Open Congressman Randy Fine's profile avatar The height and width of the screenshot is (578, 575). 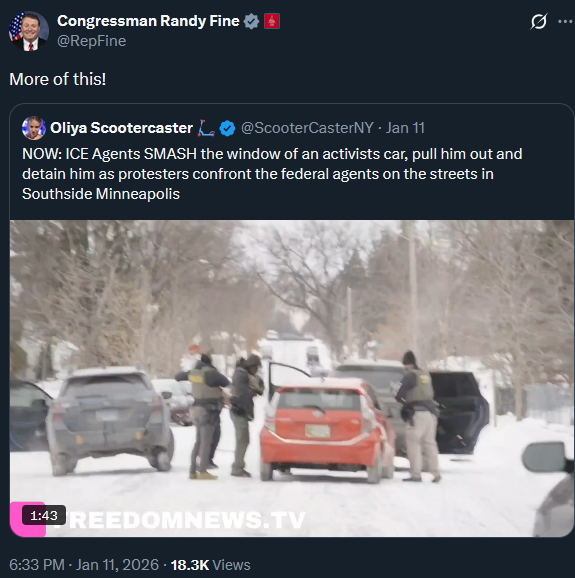pos(29,31)
